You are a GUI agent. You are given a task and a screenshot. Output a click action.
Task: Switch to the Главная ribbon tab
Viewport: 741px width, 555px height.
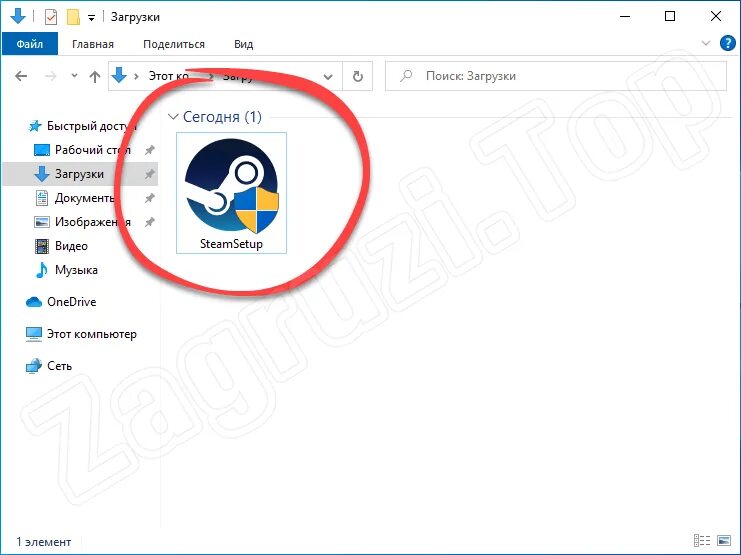click(x=93, y=44)
